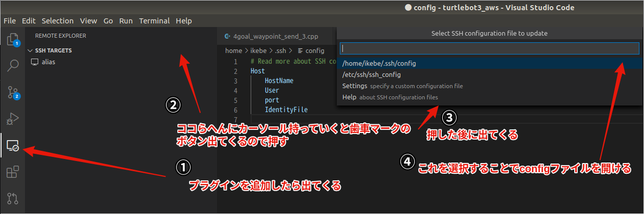Choose /home/ikebe/.ssh/config option
Screen dimensions: 644x214
tap(489, 63)
